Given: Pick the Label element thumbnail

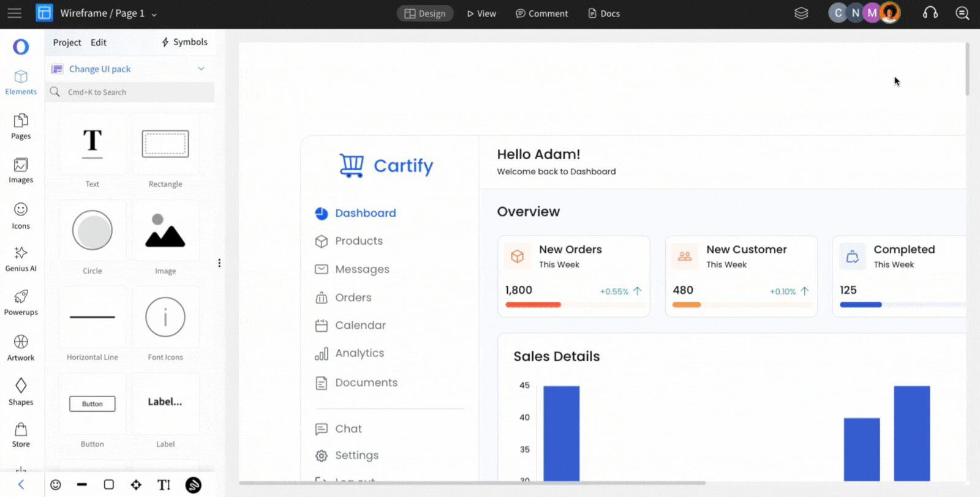Looking at the screenshot, I should click(x=165, y=404).
